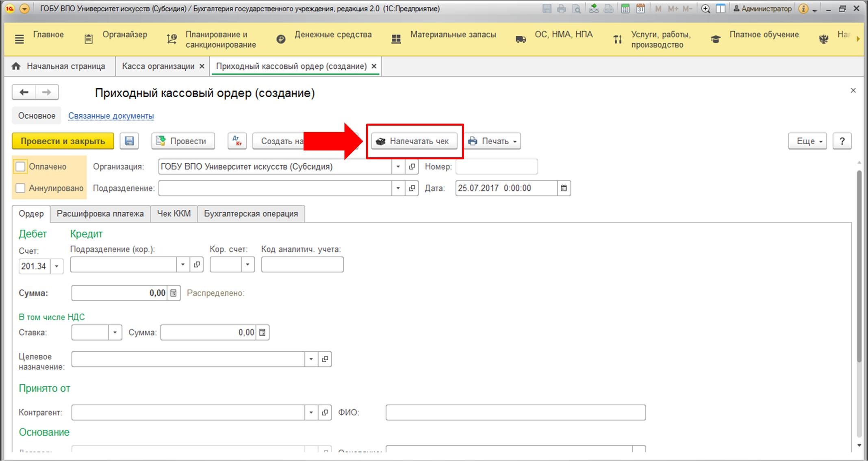This screenshot has width=868, height=461.
Task: Click the form's vertical scrollbar
Action: [x=859, y=266]
